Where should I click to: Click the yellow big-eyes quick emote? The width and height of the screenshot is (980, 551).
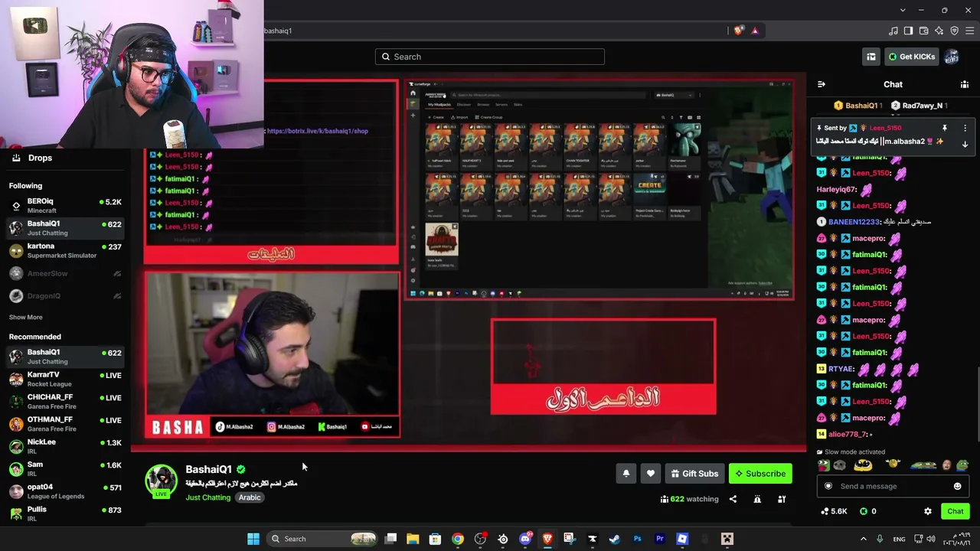863,464
